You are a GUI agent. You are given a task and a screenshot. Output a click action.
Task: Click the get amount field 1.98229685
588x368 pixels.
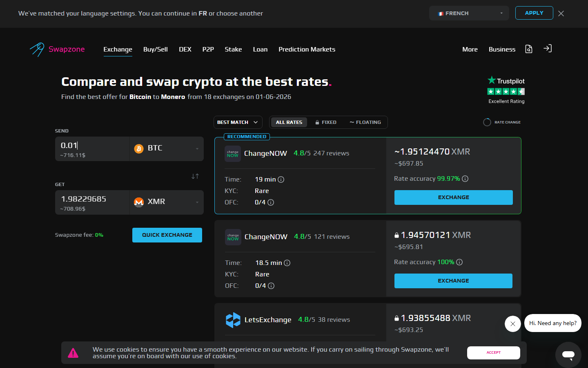click(x=92, y=202)
